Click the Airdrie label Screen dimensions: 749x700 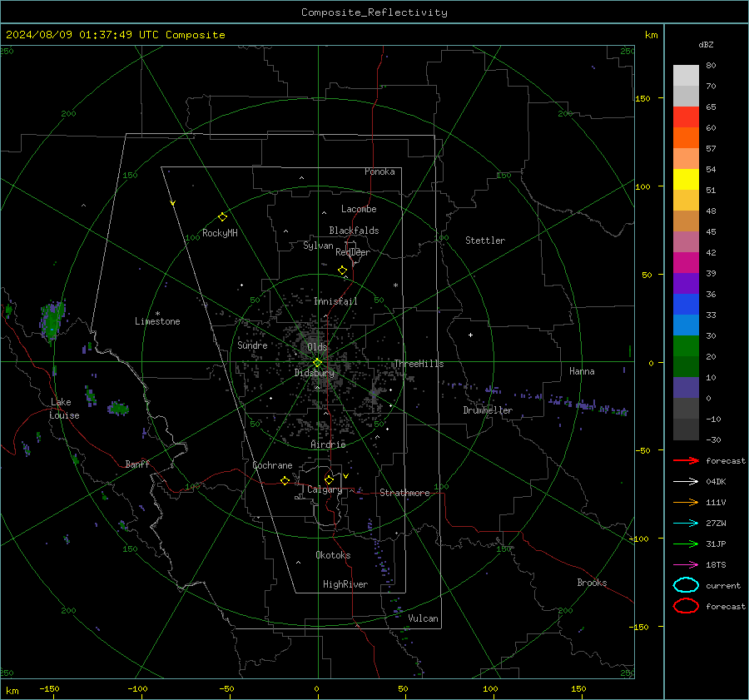(x=328, y=444)
